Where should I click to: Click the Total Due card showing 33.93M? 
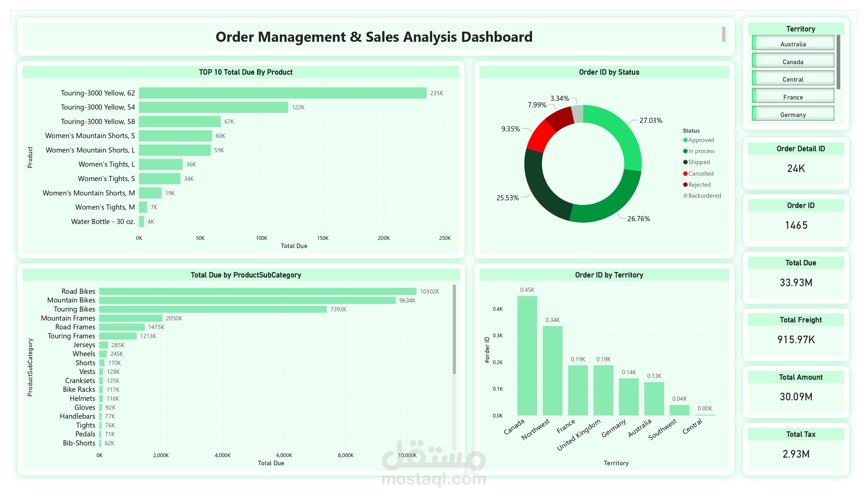pyautogui.click(x=796, y=282)
